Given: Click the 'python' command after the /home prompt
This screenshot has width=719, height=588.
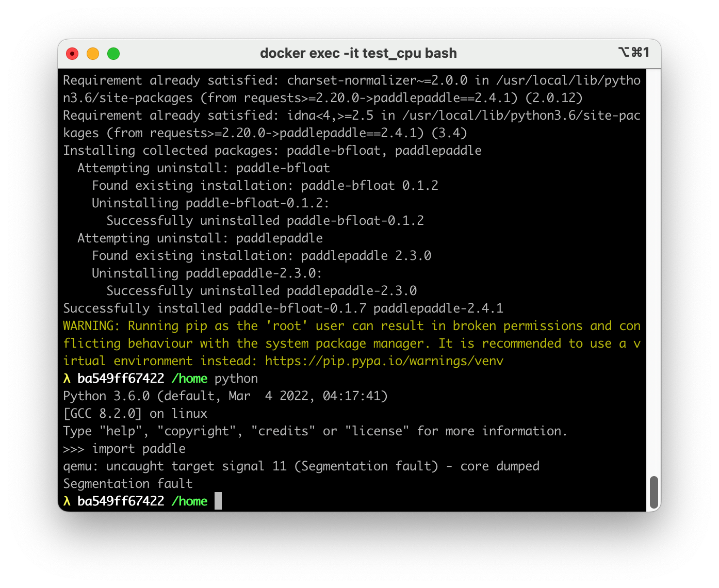Looking at the screenshot, I should [x=236, y=379].
